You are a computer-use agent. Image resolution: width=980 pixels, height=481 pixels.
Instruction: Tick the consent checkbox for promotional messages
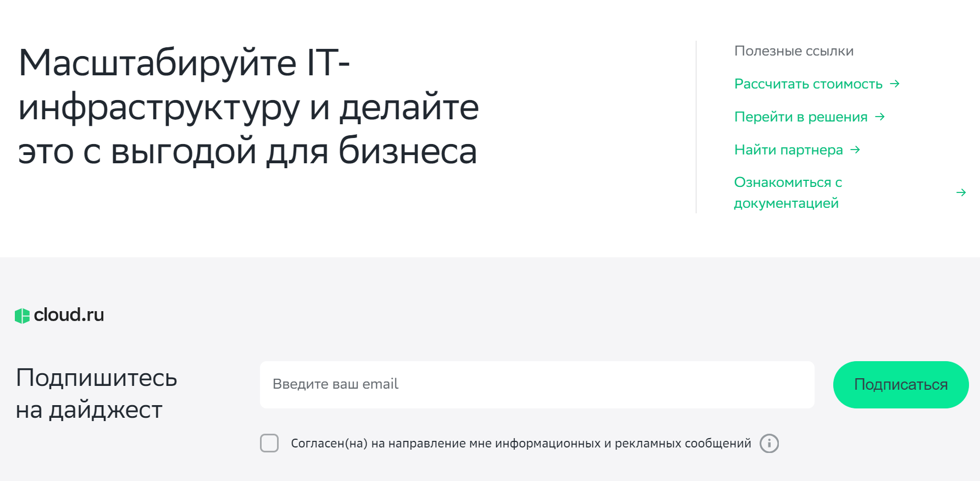coord(269,443)
